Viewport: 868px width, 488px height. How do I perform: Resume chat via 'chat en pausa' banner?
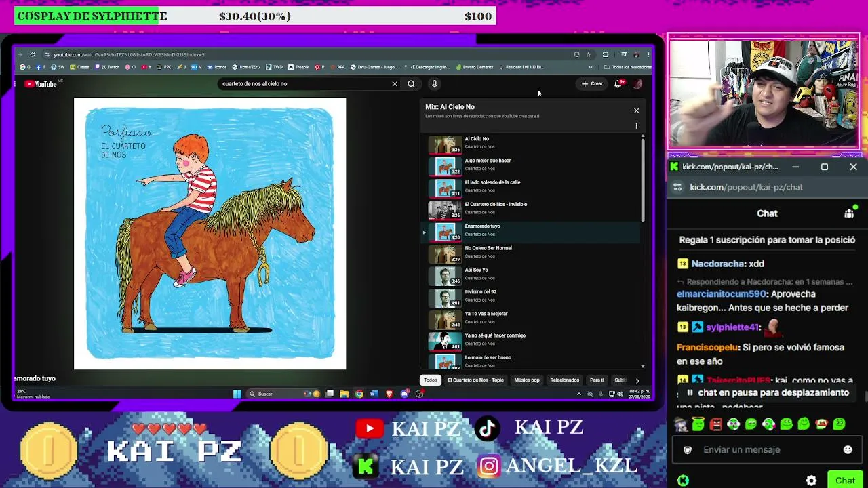[x=767, y=393]
